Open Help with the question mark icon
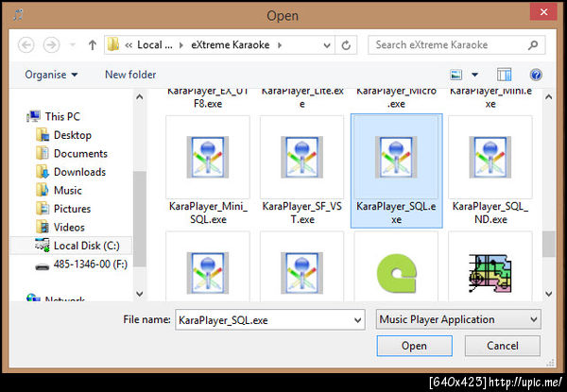The height and width of the screenshot is (392, 567). click(x=536, y=75)
